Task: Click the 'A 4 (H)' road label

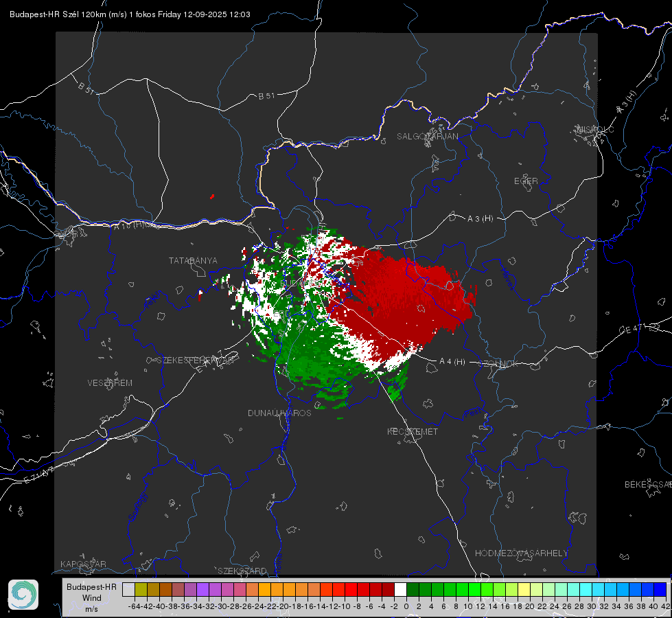Action: point(452,362)
